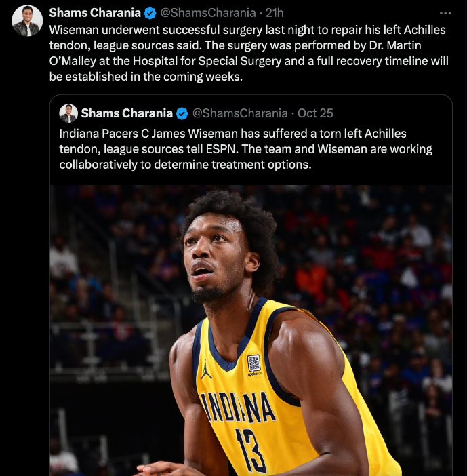This screenshot has height=476, width=467.
Task: Click the Jordan logo on the jersey
Action: tap(206, 369)
